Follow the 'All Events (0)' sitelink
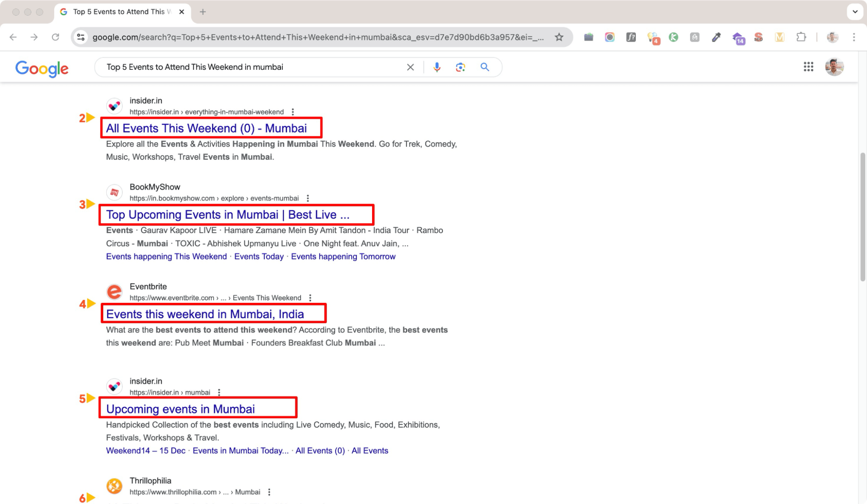Viewport: 867px width, 504px height. click(x=320, y=451)
